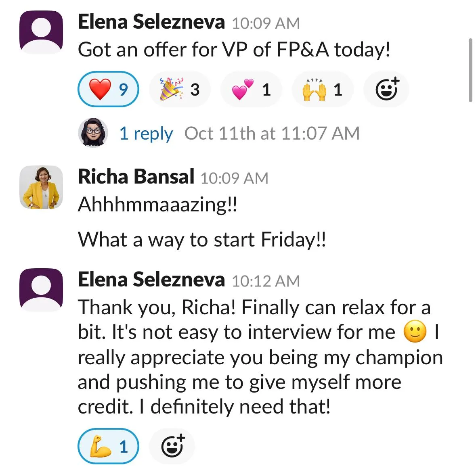Open add reaction picker under last message
Viewport: 476px width, 470px height.
click(x=172, y=446)
